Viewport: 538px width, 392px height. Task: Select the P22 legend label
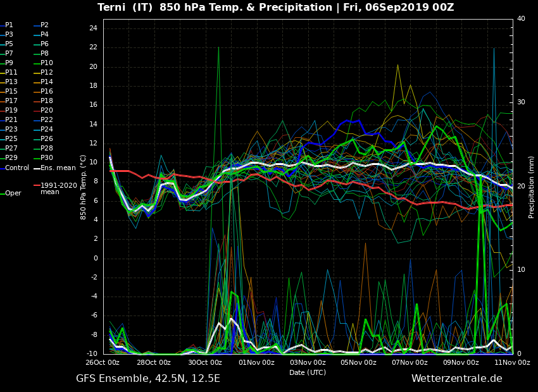click(x=47, y=120)
